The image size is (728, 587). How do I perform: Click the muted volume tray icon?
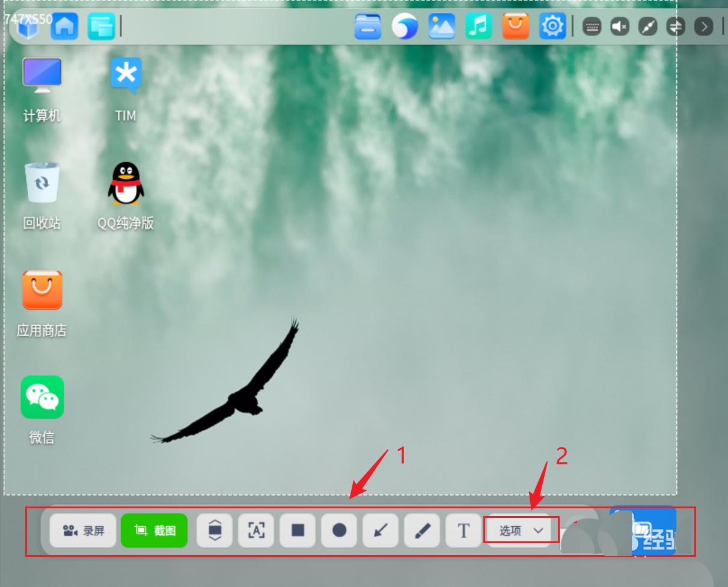pyautogui.click(x=620, y=26)
